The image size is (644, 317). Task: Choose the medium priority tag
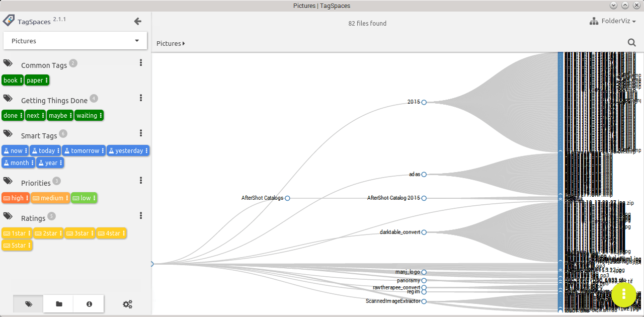click(50, 198)
